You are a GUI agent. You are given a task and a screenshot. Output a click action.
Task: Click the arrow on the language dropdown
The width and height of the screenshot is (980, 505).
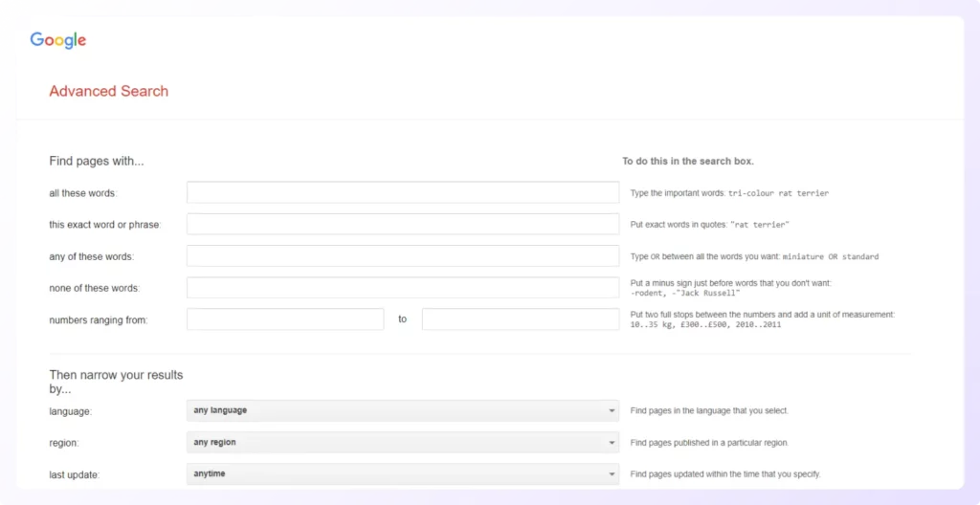612,411
